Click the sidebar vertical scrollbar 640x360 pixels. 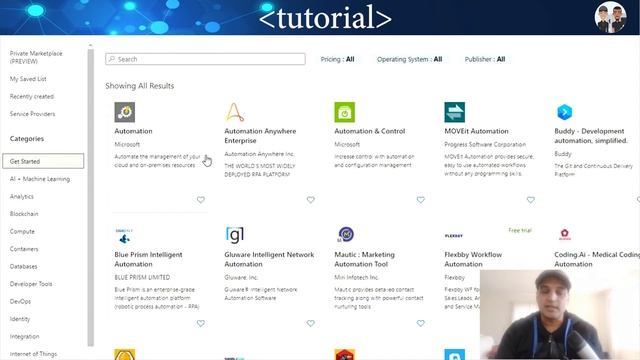91,198
